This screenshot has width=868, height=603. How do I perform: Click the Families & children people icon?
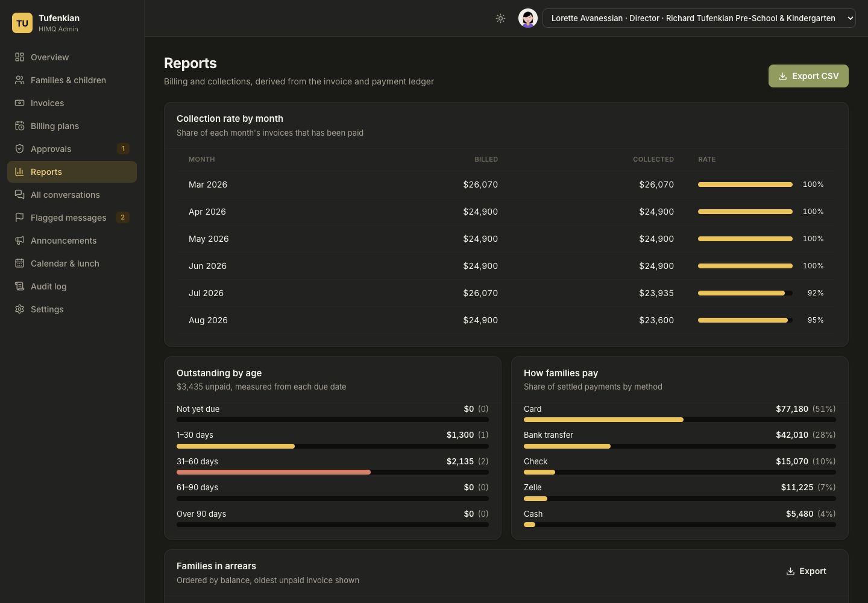[19, 80]
